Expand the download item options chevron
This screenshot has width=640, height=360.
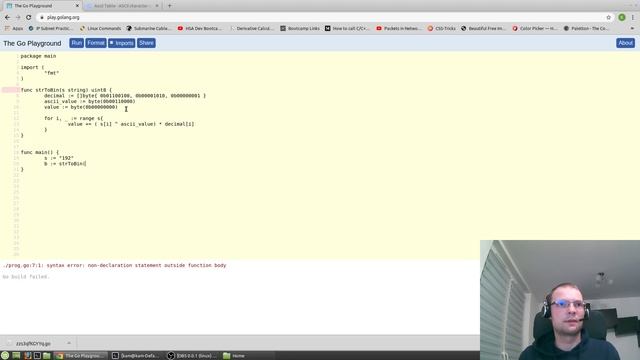click(69, 343)
